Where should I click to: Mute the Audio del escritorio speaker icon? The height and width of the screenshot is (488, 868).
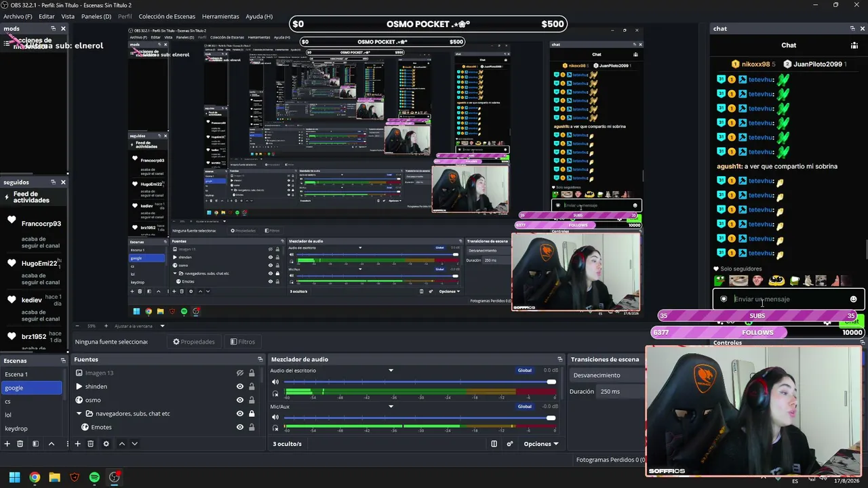click(275, 382)
